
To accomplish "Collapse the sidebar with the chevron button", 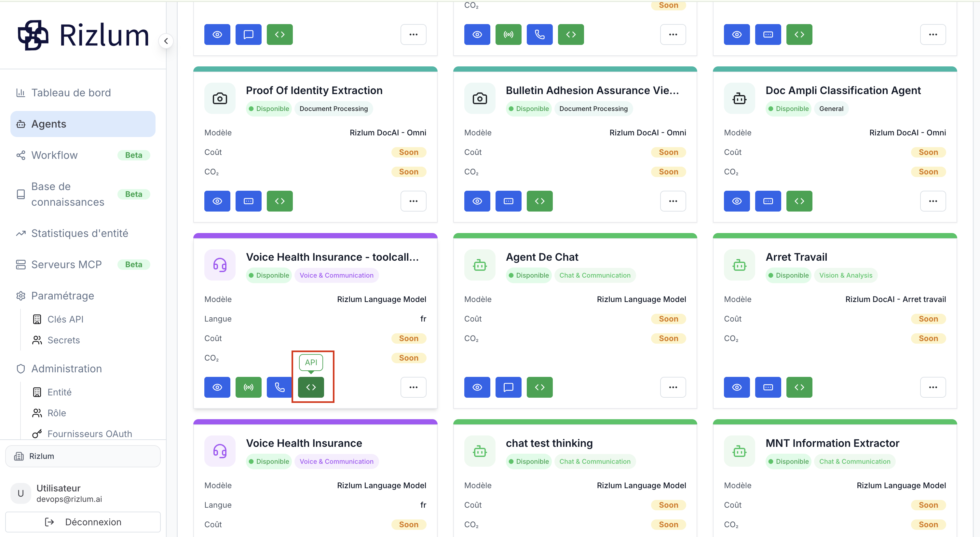I will click(x=166, y=41).
